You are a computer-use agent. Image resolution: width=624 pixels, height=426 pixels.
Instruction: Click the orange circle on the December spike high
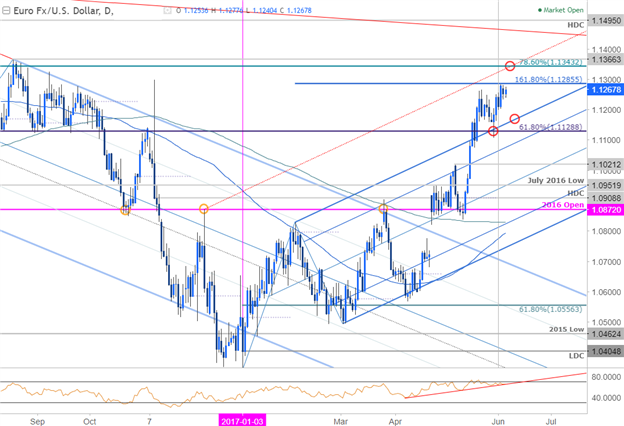click(x=204, y=209)
